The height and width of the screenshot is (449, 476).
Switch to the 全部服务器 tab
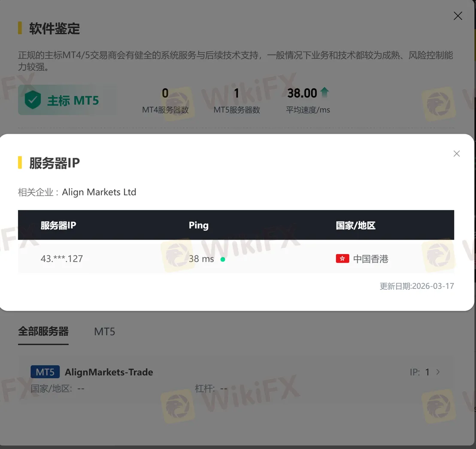pos(43,331)
